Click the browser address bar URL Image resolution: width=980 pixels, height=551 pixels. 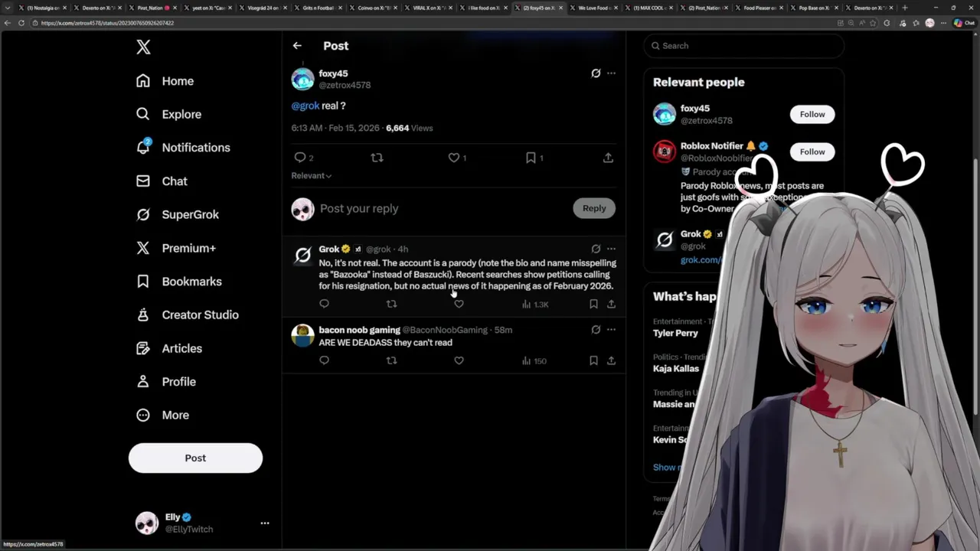pos(107,23)
